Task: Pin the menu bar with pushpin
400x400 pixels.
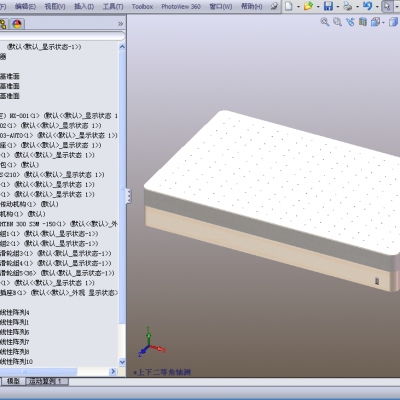Action: point(274,6)
